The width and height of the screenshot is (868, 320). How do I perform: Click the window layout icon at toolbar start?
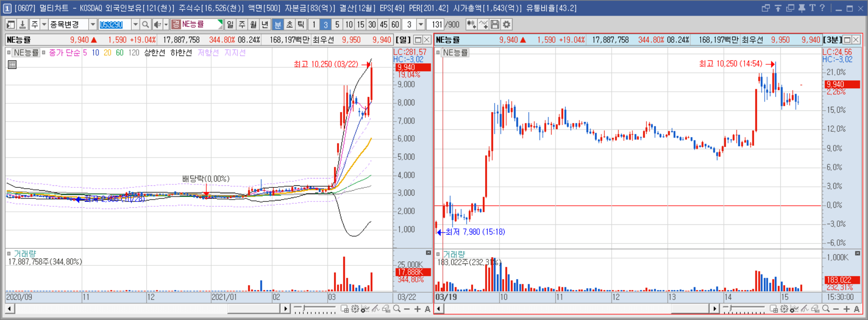[x=11, y=24]
